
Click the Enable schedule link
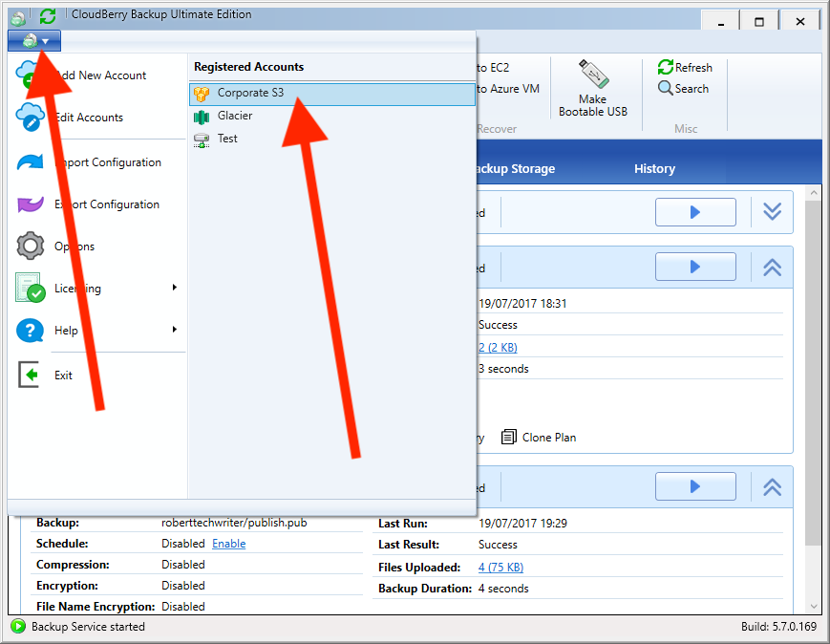tap(228, 544)
